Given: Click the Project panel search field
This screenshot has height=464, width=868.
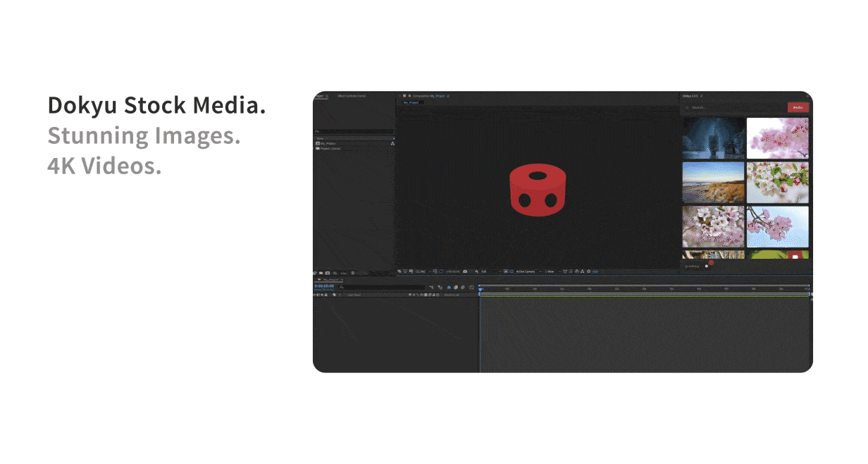Looking at the screenshot, I should pos(354,131).
